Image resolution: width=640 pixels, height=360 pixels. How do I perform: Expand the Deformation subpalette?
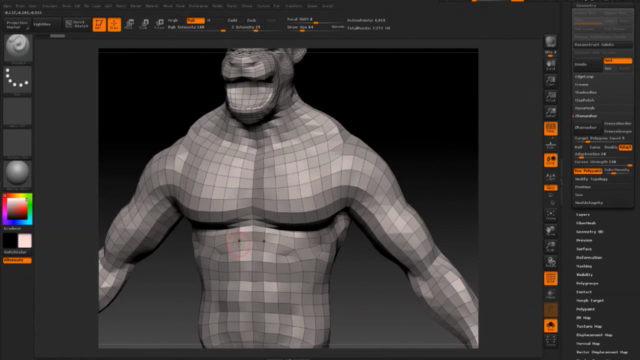[x=589, y=258]
